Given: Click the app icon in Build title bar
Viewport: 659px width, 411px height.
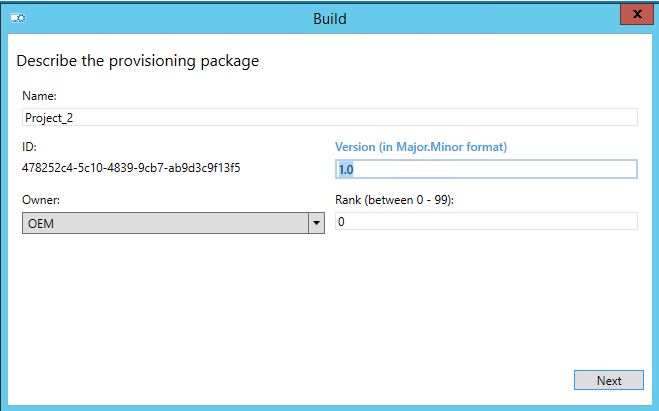Looking at the screenshot, I should click(18, 18).
